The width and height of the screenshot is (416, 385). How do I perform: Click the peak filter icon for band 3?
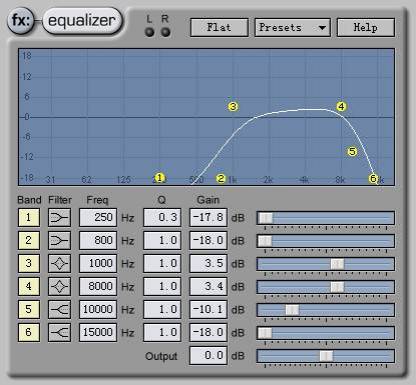59,264
